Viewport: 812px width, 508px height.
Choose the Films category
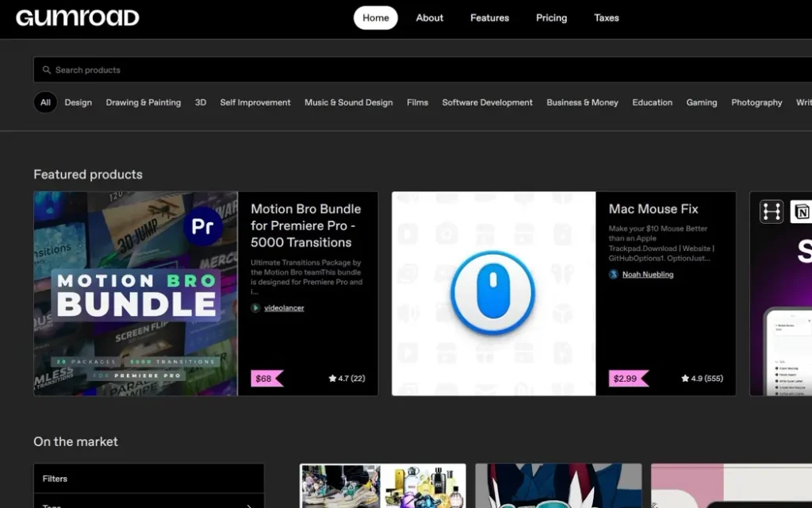417,102
